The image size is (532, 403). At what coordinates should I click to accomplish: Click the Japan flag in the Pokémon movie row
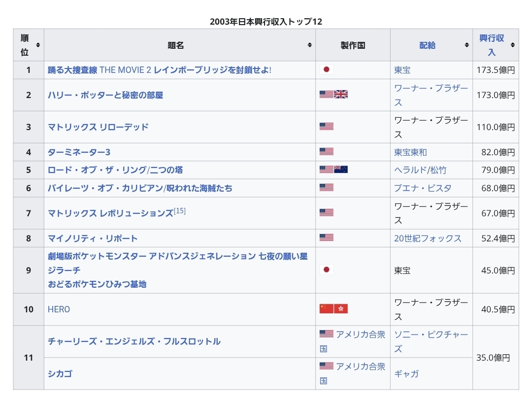click(326, 270)
